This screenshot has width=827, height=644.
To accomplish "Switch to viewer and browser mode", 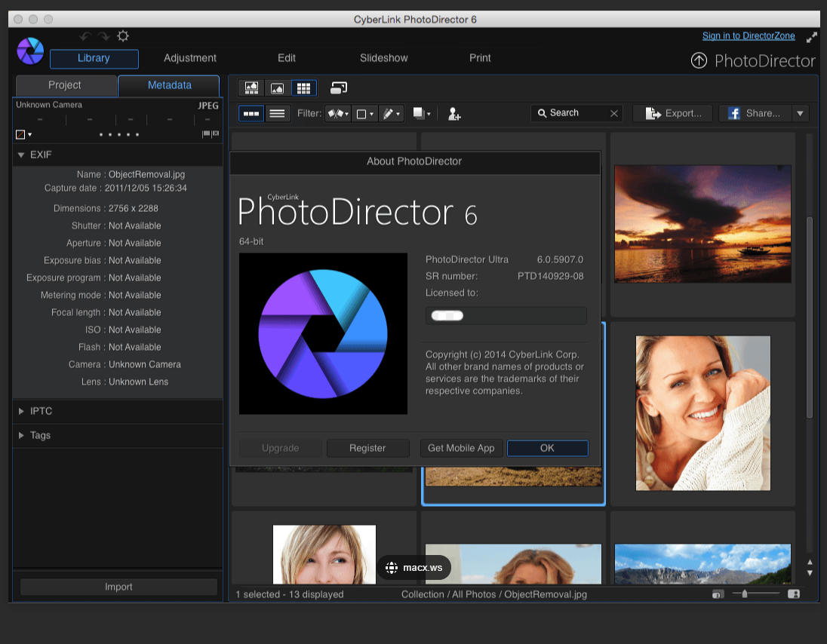I will (x=251, y=88).
